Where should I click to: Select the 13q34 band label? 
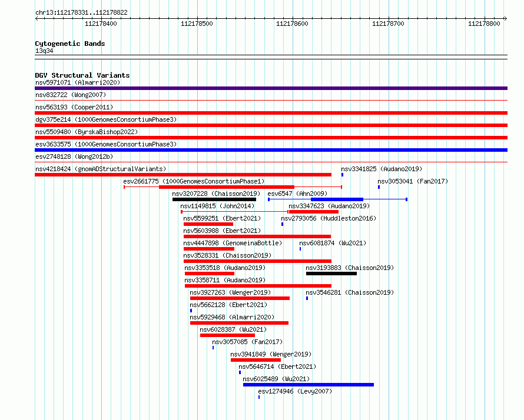[44, 51]
